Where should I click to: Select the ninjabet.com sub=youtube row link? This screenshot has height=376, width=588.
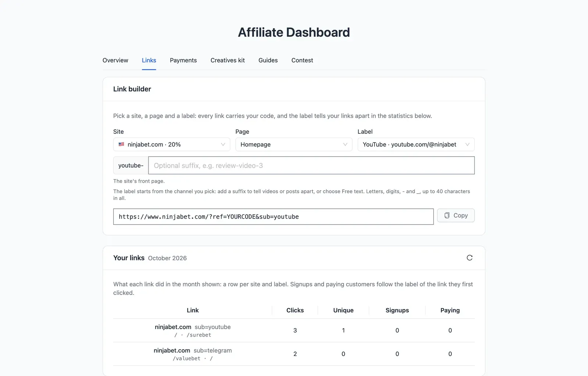(x=193, y=327)
